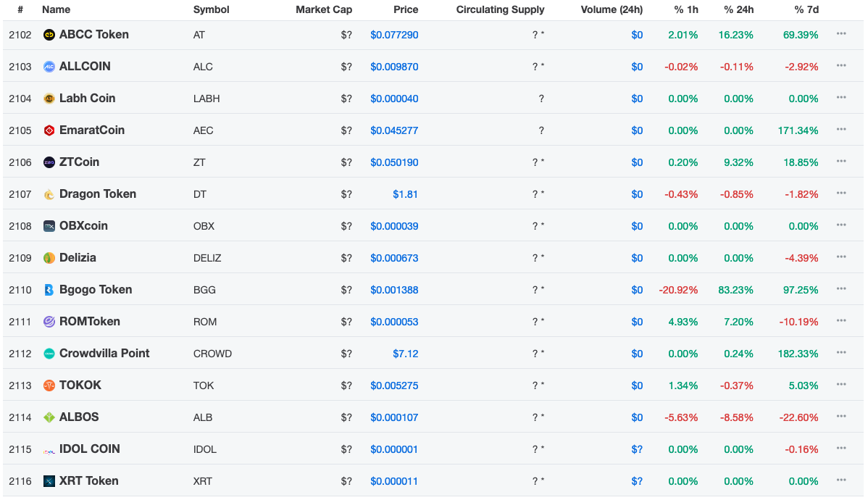Click the IDOL COIN logo icon
Viewport: 868px width, 500px height.
[x=49, y=452]
